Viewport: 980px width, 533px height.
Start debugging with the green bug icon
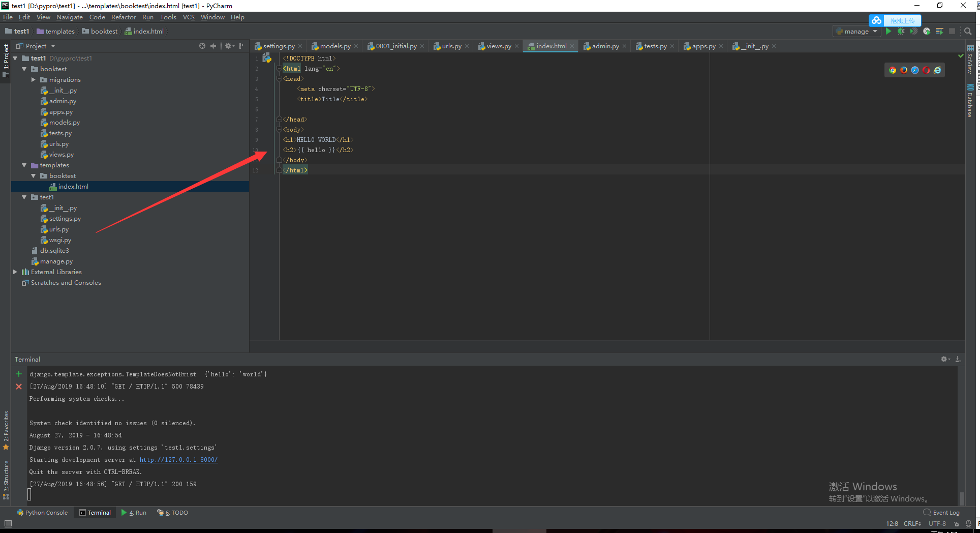(x=901, y=31)
